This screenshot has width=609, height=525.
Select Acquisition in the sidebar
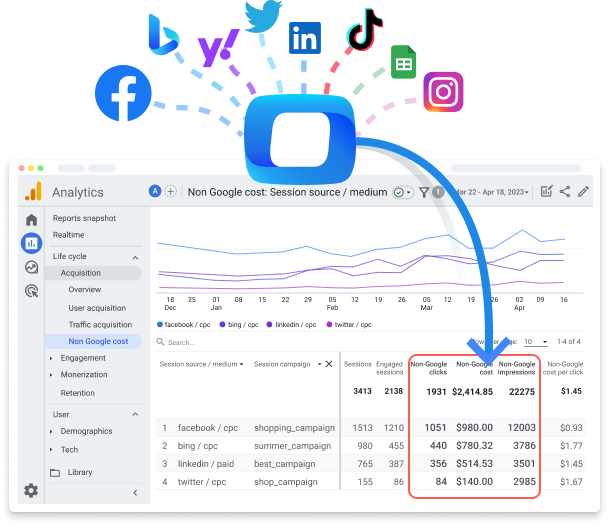tap(93, 273)
